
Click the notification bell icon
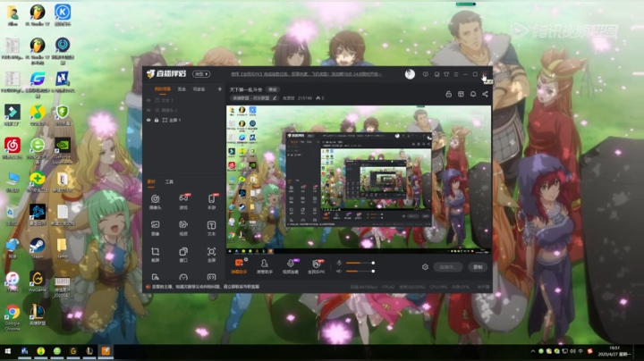[473, 94]
